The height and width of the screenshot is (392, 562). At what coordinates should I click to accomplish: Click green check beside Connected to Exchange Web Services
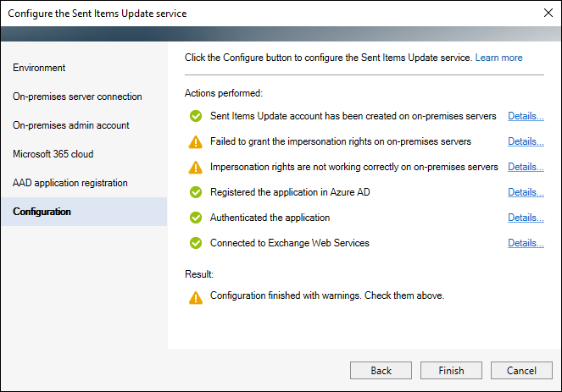point(196,243)
